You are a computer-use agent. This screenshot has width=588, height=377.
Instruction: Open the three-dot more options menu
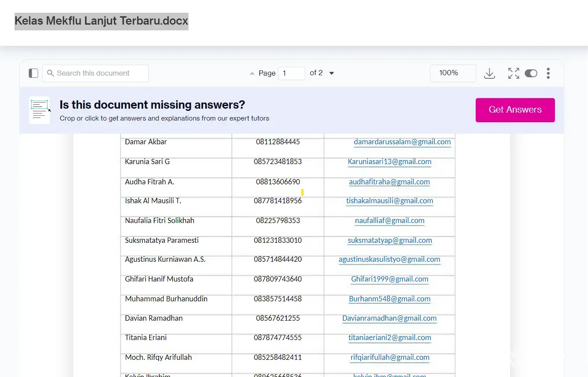click(548, 73)
